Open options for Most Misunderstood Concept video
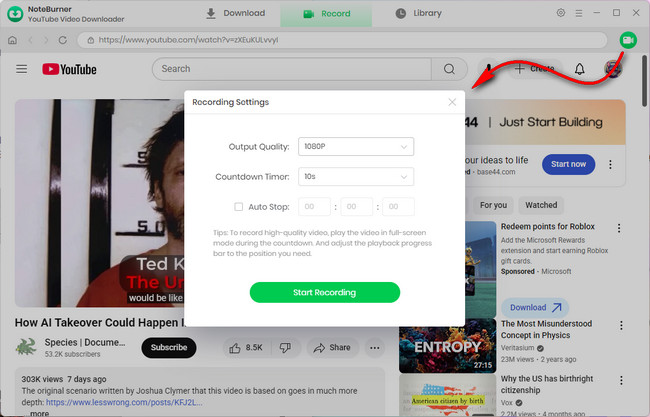 621,325
